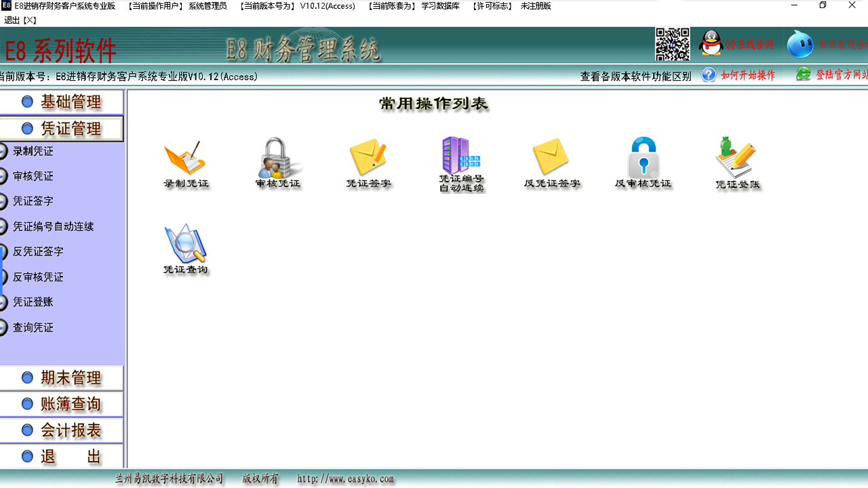Click the E8财务管理系统 banner title

click(x=302, y=49)
